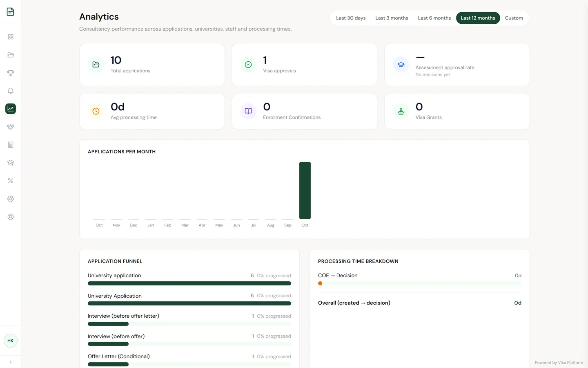Viewport: 588px width, 368px height.
Task: Select the Last 6 months range
Action: click(x=434, y=18)
